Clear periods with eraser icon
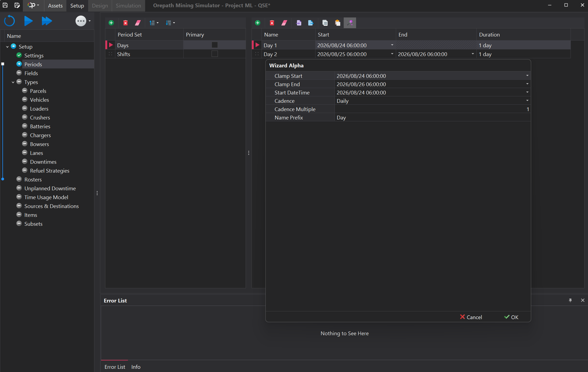The image size is (588, 372). (x=284, y=23)
